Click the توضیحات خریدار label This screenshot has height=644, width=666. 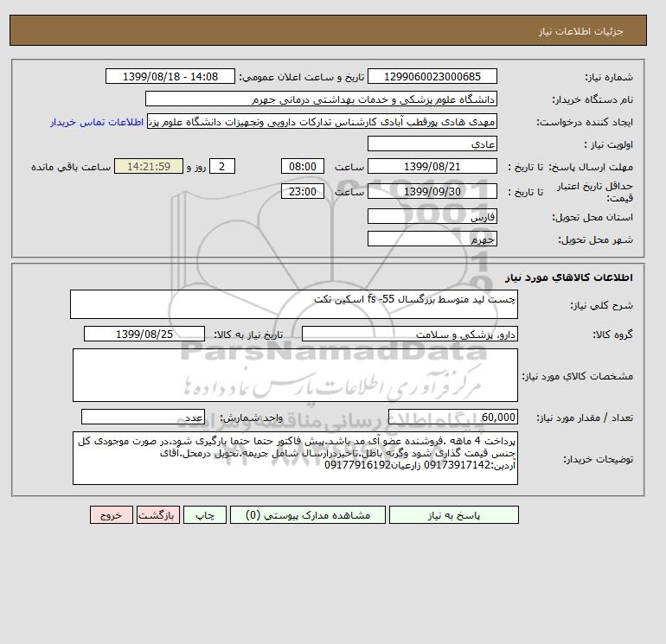pyautogui.click(x=599, y=459)
